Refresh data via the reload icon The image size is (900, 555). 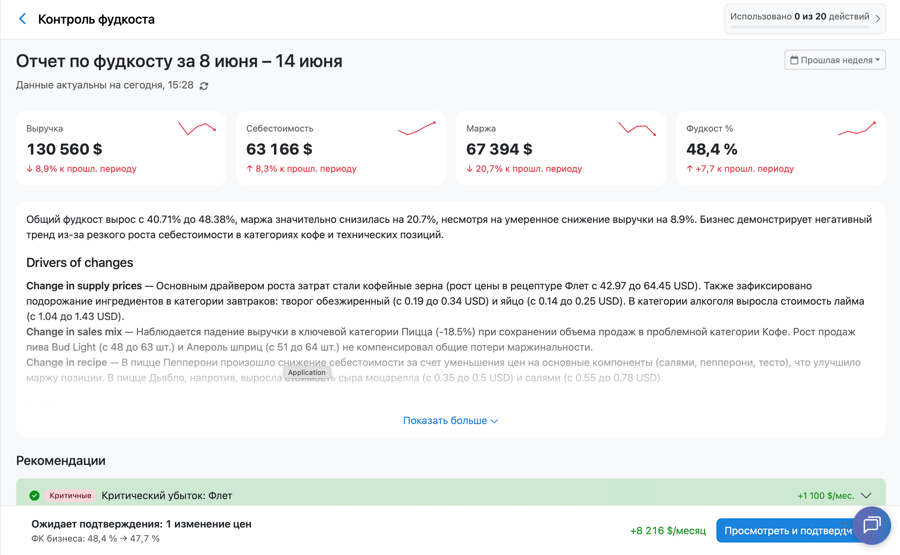pos(204,86)
